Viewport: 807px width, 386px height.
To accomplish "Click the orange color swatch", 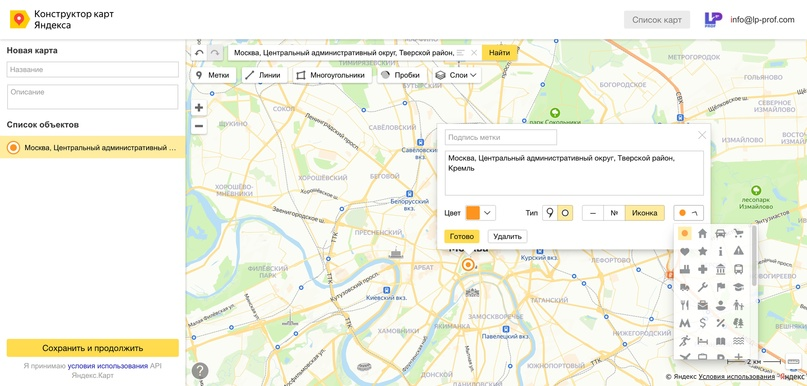I will point(473,213).
